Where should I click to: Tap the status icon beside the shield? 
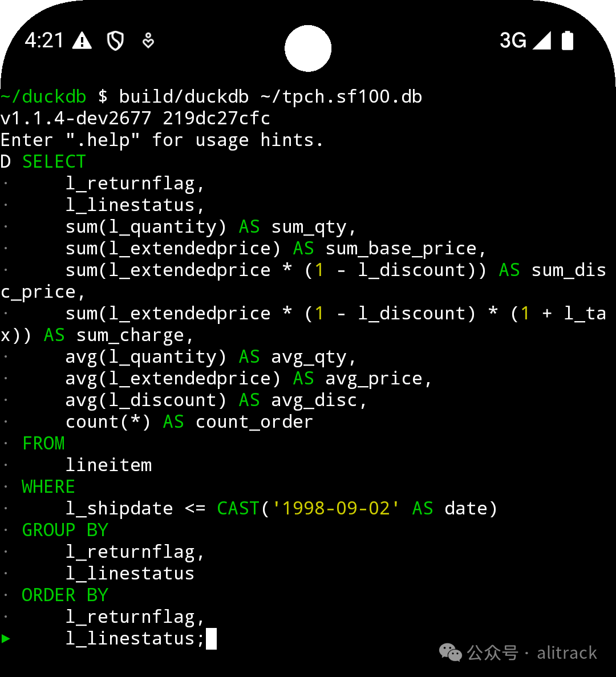coord(148,40)
